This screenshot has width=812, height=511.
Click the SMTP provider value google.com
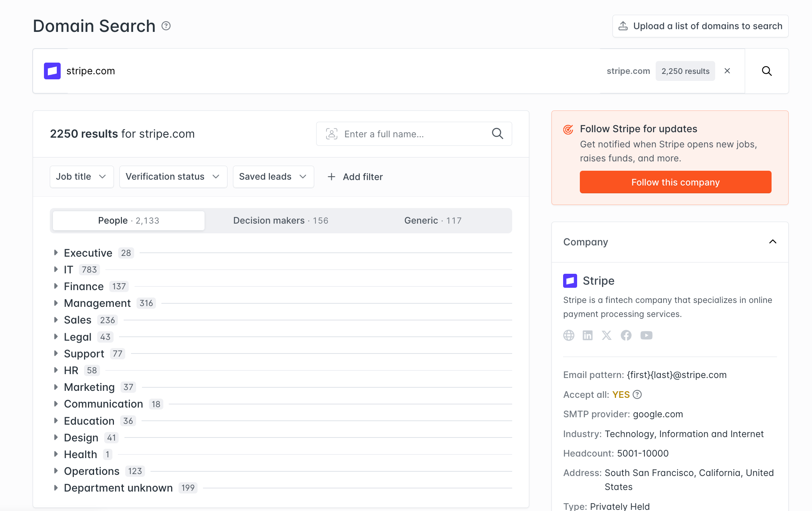[x=658, y=414]
